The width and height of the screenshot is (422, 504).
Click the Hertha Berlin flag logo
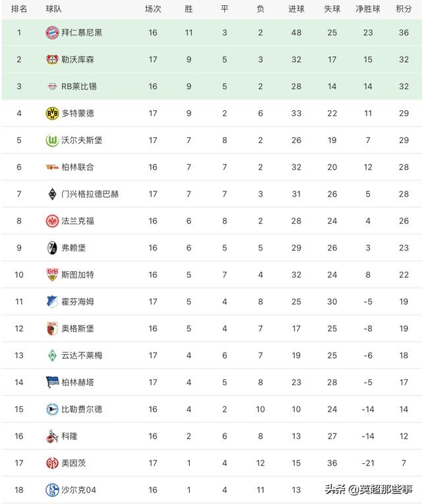[51, 382]
